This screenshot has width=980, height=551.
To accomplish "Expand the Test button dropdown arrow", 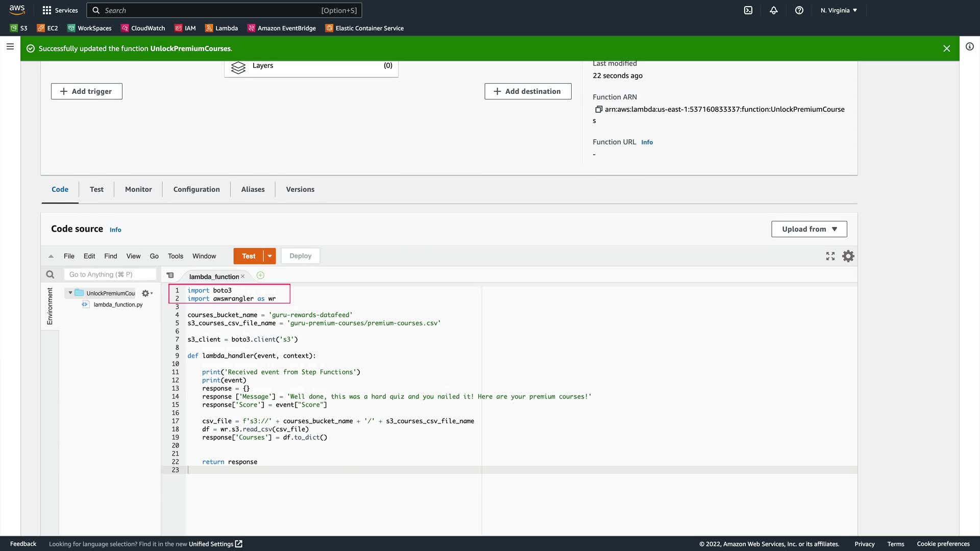I will [x=269, y=256].
